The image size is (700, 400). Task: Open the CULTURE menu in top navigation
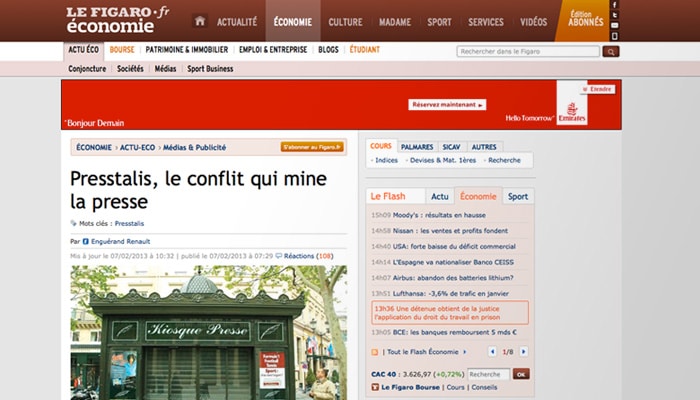tap(345, 21)
